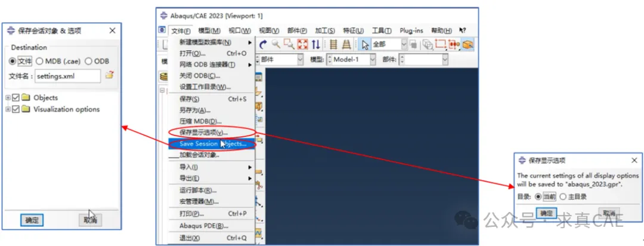The image size is (644, 246).
Task: Open the 视口 menu
Action: [240, 31]
